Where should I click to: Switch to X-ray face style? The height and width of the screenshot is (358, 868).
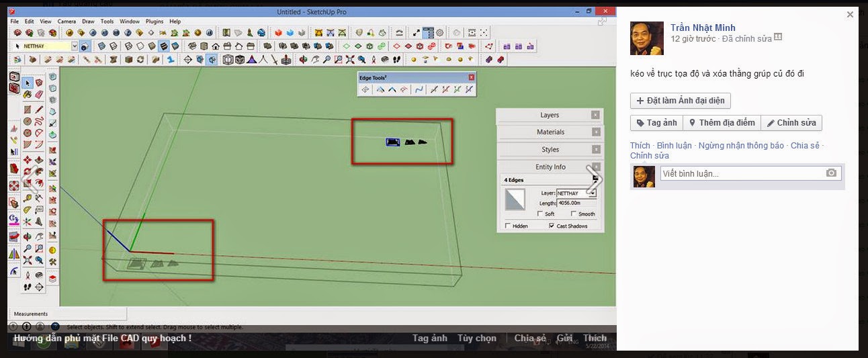(x=101, y=46)
